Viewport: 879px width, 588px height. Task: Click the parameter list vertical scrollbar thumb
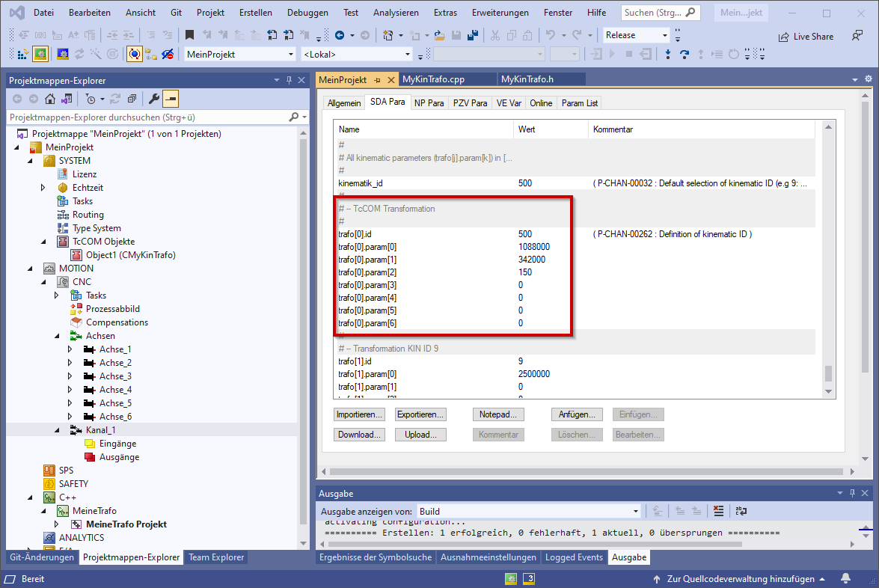[x=828, y=373]
